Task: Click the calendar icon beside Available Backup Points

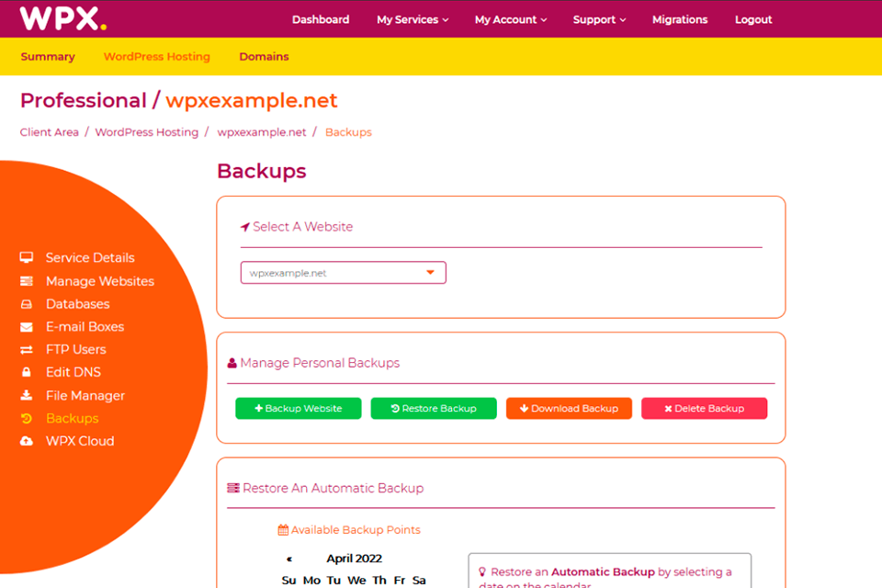Action: coord(283,529)
